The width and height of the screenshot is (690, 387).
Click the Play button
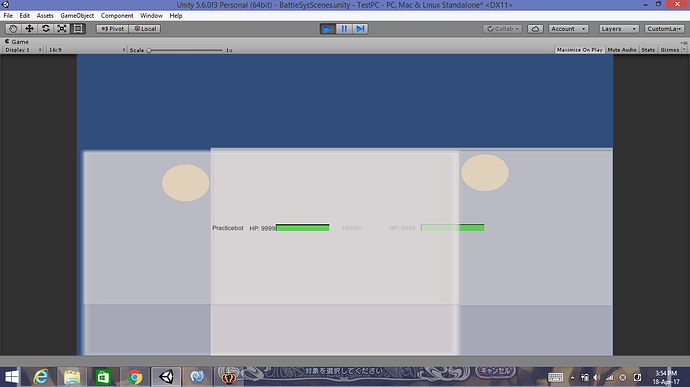pyautogui.click(x=327, y=29)
